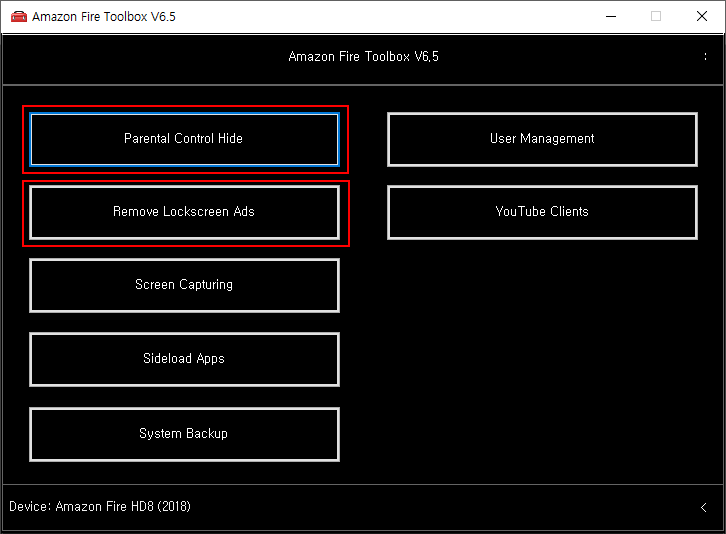This screenshot has width=726, height=534.
Task: Click the red toolbox app icon
Action: pos(19,17)
